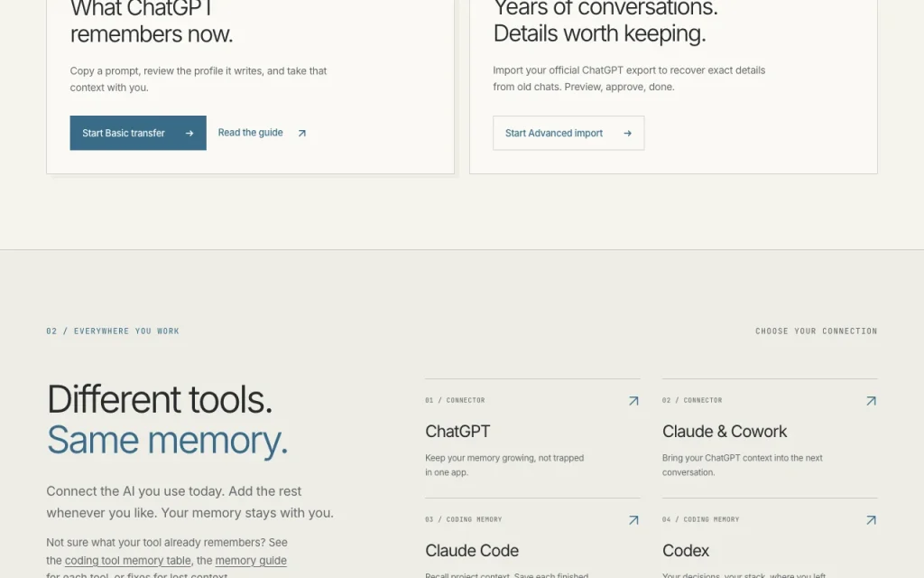Open the ChatGPT connector card arrow icon
This screenshot has width=924, height=578.
tap(633, 401)
